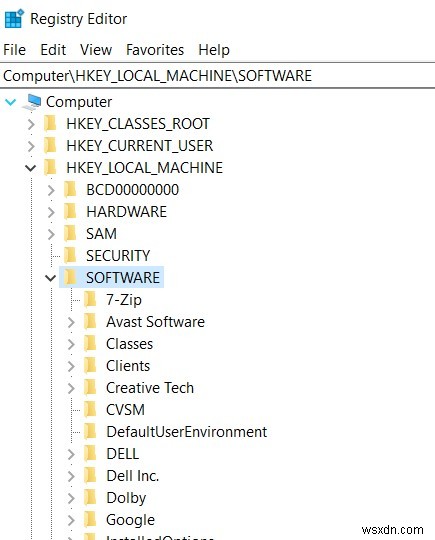Image resolution: width=435 pixels, height=540 pixels.
Task: Click the 7-Zip folder icon
Action: [x=90, y=300]
